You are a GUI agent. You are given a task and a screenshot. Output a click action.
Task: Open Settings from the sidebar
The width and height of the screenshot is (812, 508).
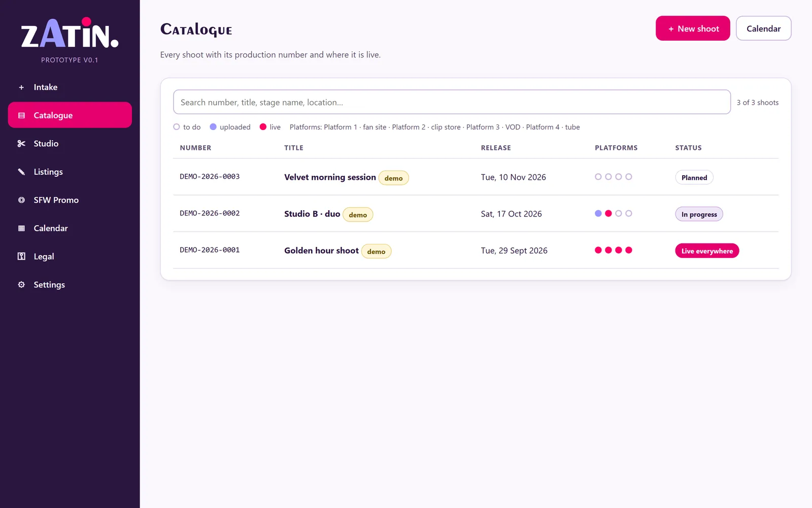pos(70,284)
